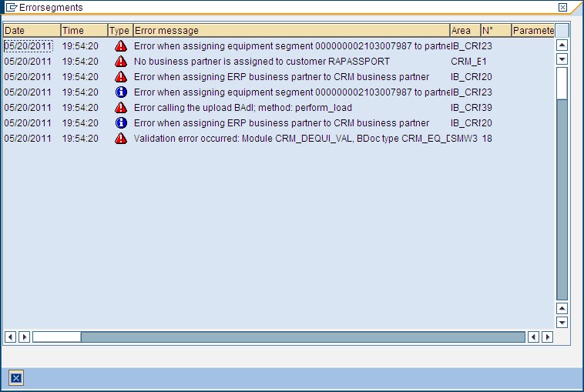Click the Errorsegments title bar menu icon
Screen dimensions: 584x392
coord(12,8)
